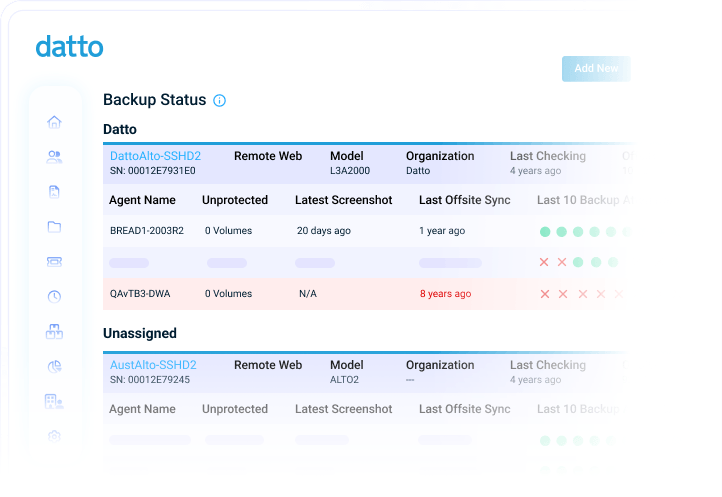722x497 pixels.
Task: Open the pie chart analytics icon
Action: (54, 366)
